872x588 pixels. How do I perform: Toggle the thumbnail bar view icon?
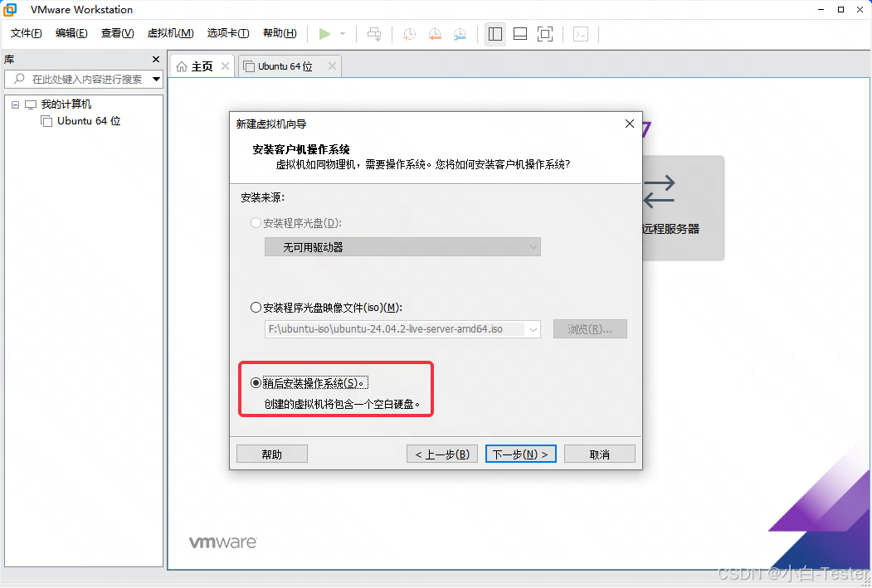pyautogui.click(x=520, y=34)
